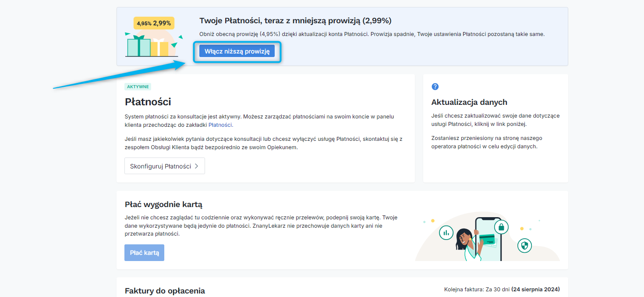Click the "Płać kartą" button
644x297 pixels.
pos(144,252)
